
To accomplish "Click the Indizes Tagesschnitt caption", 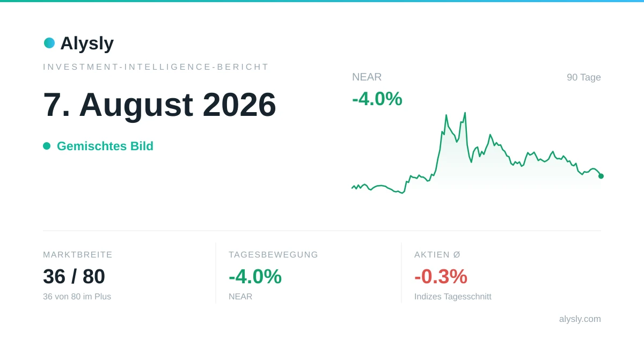I will tap(453, 297).
